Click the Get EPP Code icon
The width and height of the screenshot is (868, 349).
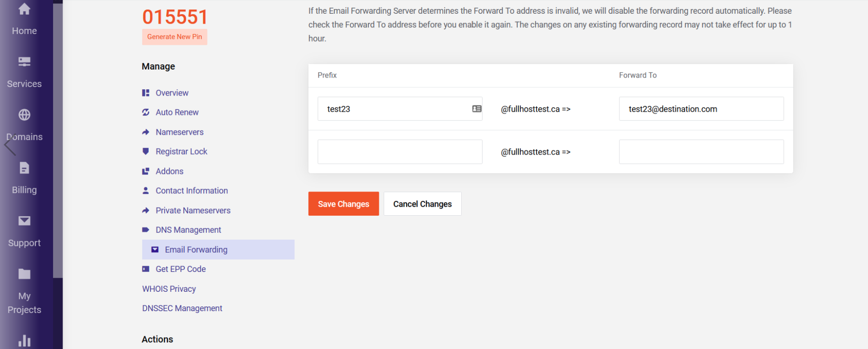pos(145,269)
